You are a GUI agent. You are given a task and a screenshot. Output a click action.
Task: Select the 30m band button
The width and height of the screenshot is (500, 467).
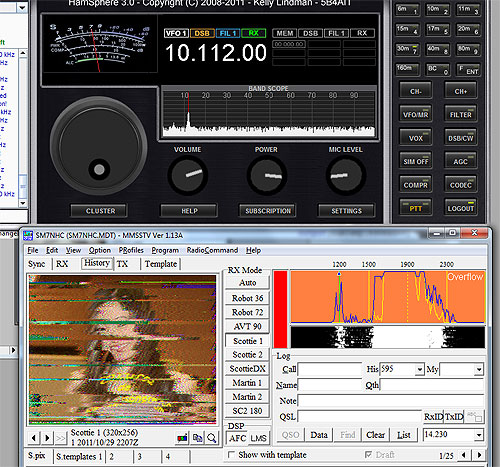tap(407, 49)
